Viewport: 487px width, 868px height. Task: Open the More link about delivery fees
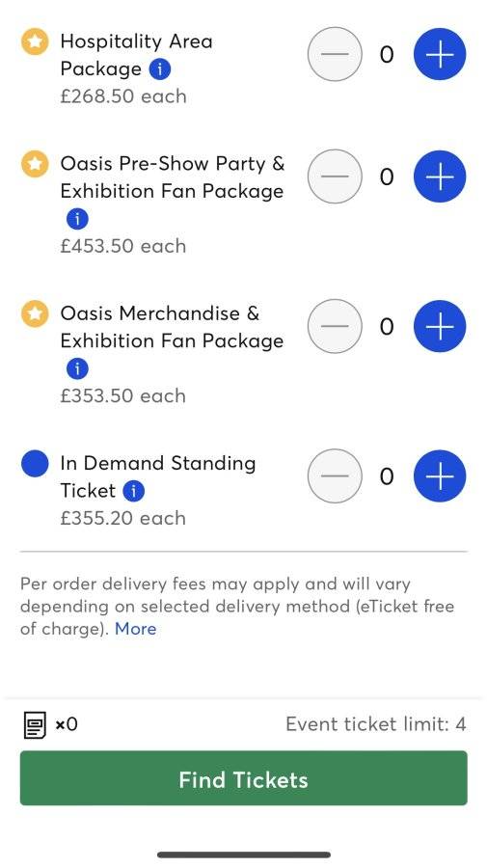[x=136, y=629]
